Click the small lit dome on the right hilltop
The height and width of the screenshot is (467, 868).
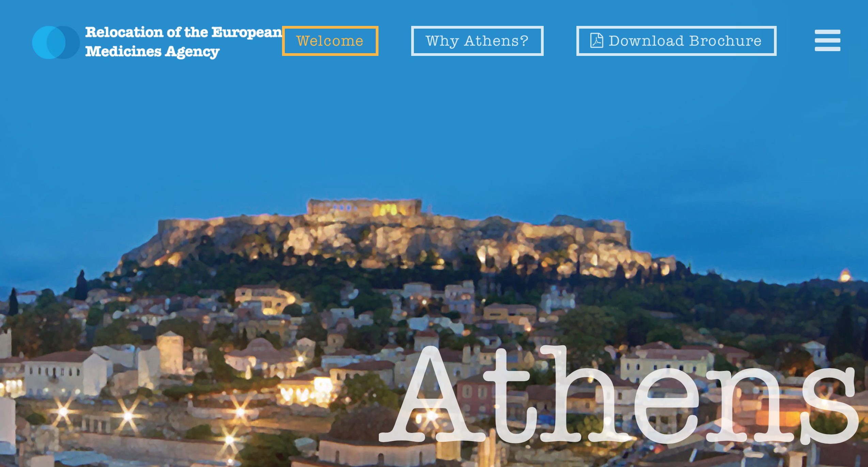point(845,275)
